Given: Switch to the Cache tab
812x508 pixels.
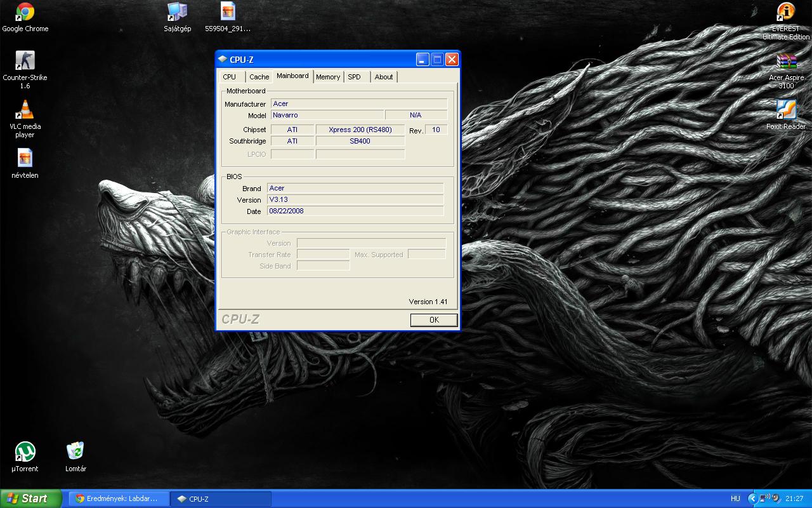Looking at the screenshot, I should point(259,77).
